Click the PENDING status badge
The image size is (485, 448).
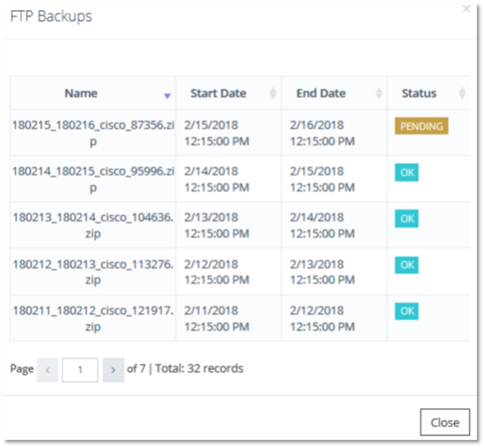422,126
